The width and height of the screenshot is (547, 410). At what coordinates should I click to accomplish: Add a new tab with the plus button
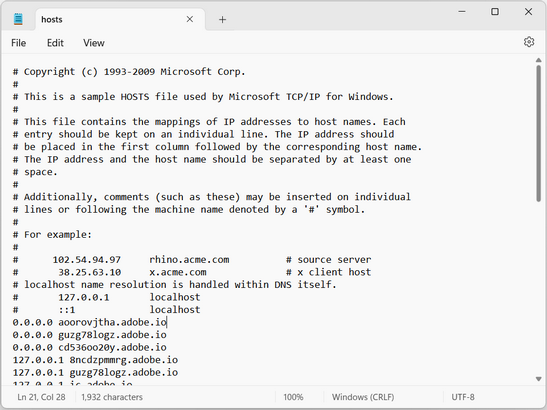coord(222,20)
